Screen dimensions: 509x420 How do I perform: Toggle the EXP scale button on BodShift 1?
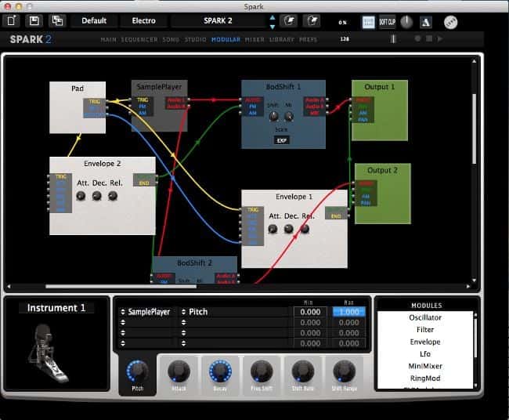click(x=282, y=140)
